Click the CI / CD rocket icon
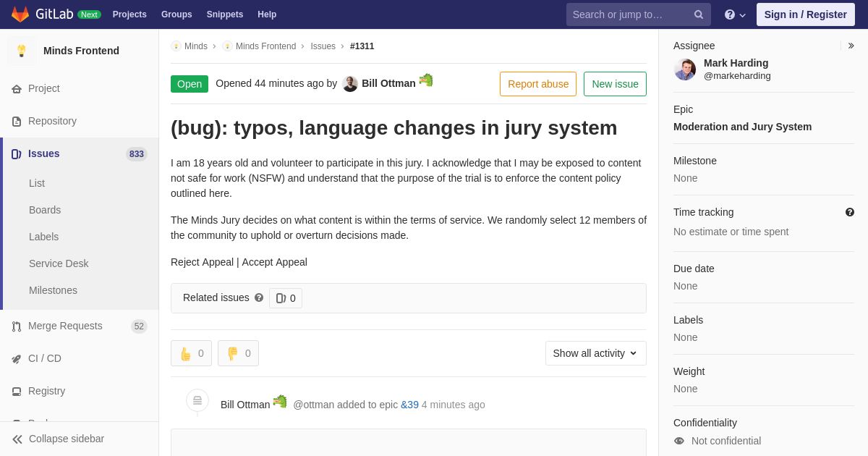 (17, 358)
